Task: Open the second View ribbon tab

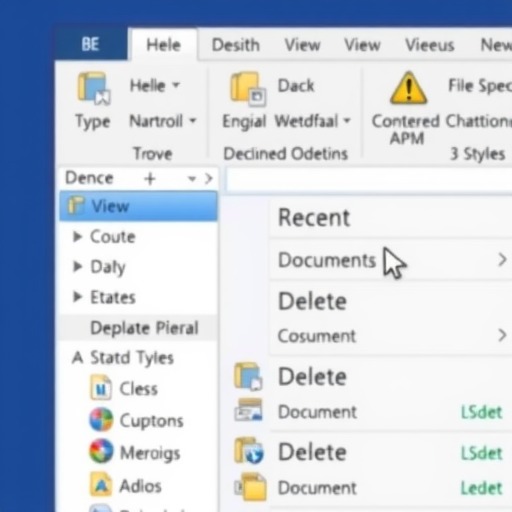Action: pos(362,45)
